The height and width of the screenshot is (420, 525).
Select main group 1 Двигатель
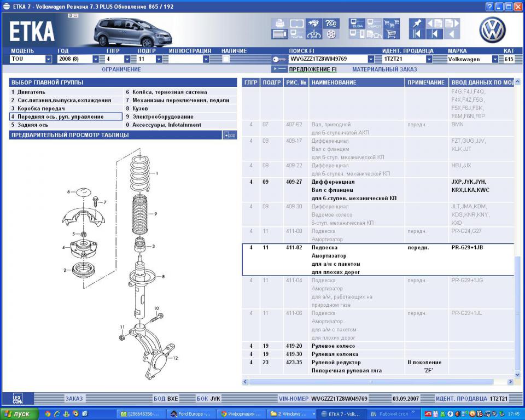(66, 92)
